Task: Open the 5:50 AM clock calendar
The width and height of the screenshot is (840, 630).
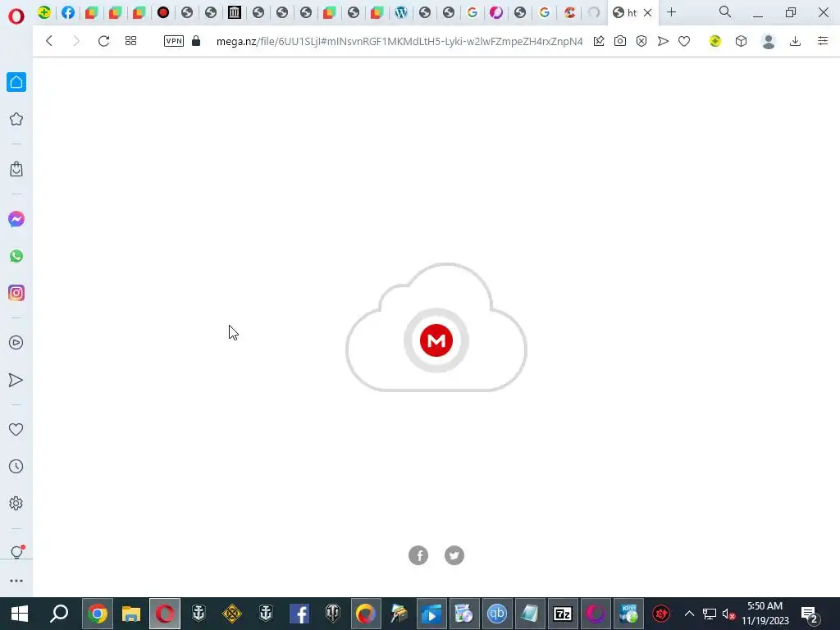Action: point(765,614)
